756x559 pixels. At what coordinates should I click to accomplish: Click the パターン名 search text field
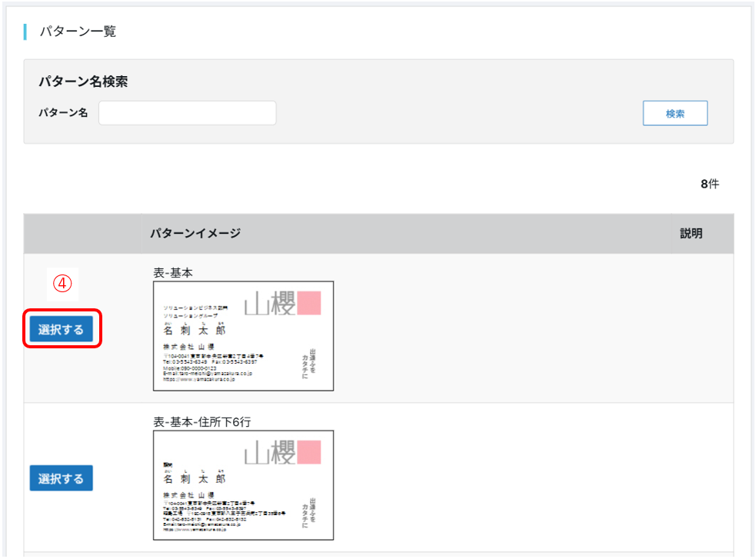187,113
